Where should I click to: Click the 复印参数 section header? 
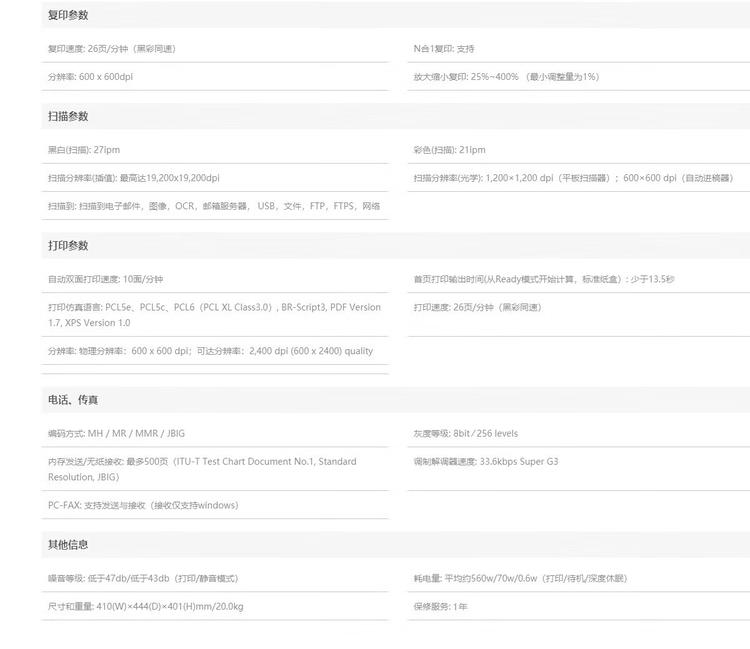[68, 15]
